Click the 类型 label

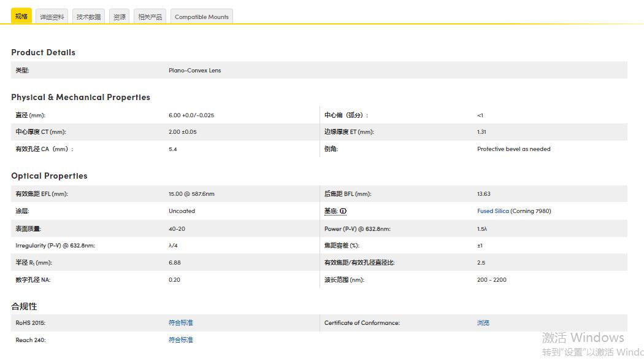coord(22,71)
